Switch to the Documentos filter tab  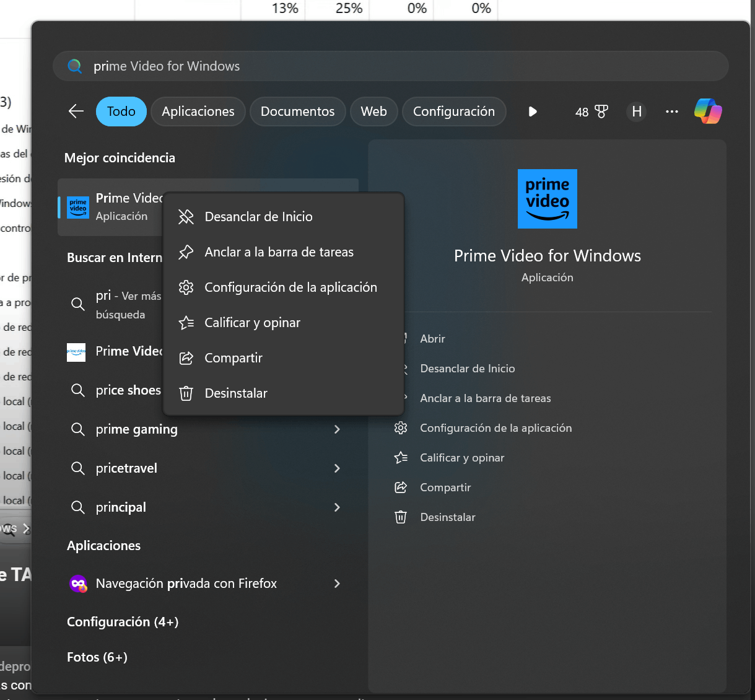coord(297,112)
